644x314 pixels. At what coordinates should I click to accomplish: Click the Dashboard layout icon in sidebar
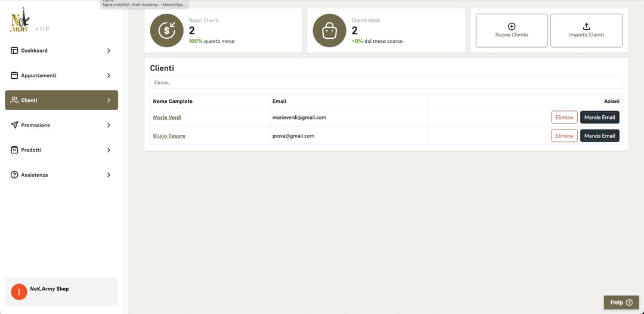(x=14, y=51)
